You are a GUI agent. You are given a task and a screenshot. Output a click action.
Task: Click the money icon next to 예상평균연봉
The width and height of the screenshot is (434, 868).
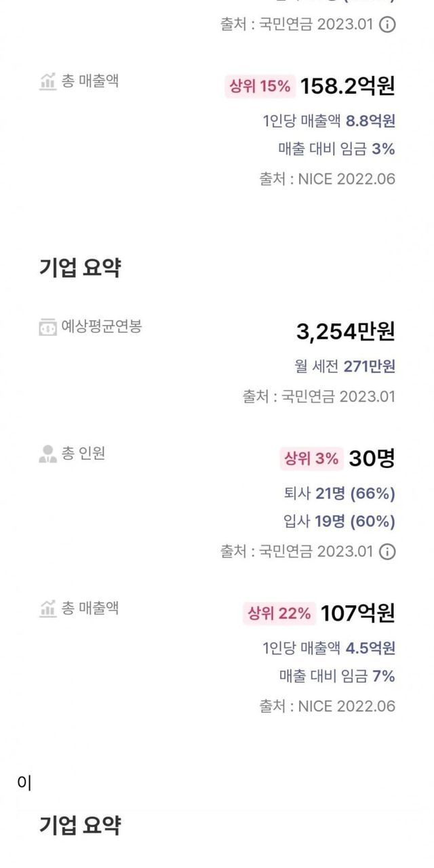(47, 328)
